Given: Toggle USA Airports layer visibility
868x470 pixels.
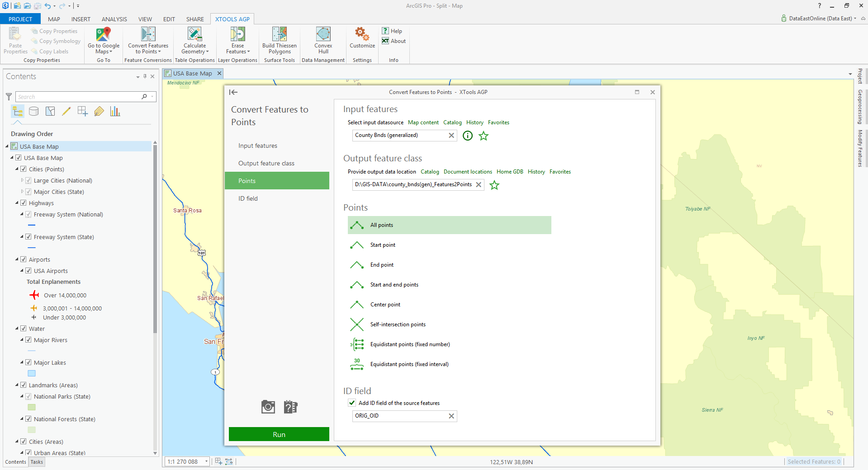Looking at the screenshot, I should click(x=28, y=271).
